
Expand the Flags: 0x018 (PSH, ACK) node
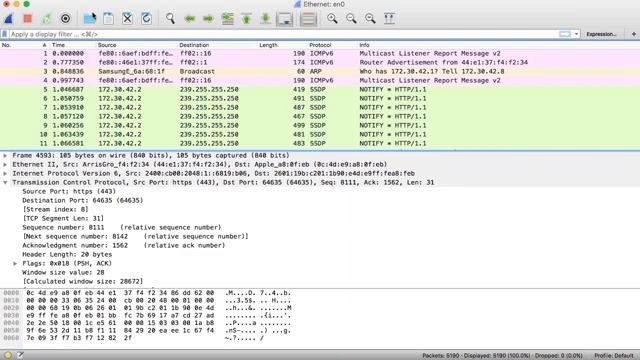point(15,263)
